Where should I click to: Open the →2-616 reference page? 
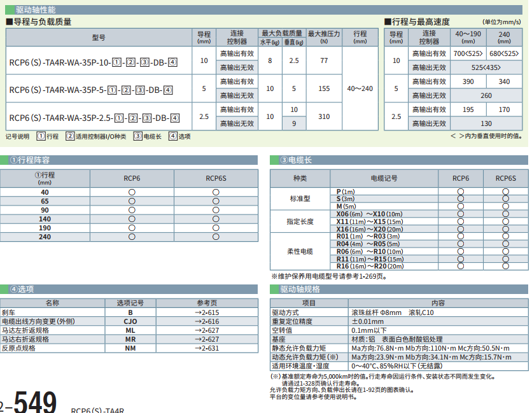[x=207, y=321]
